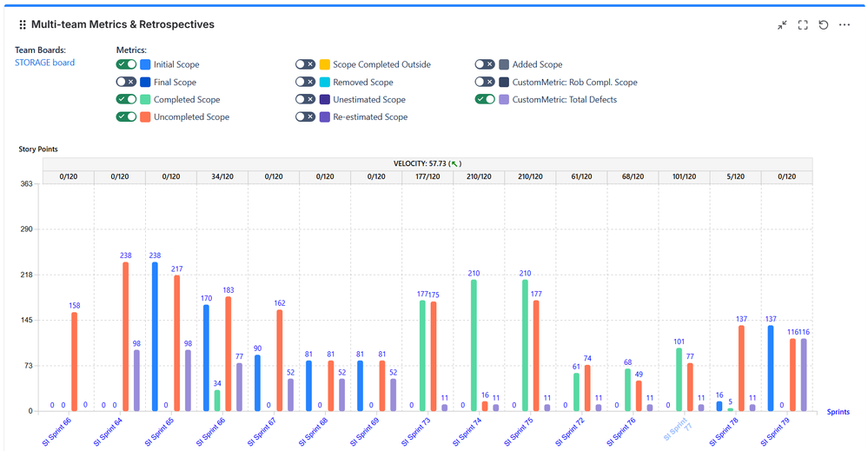The height and width of the screenshot is (451, 868).
Task: Open the SI Sprint 72 axis label
Action: 570,432
